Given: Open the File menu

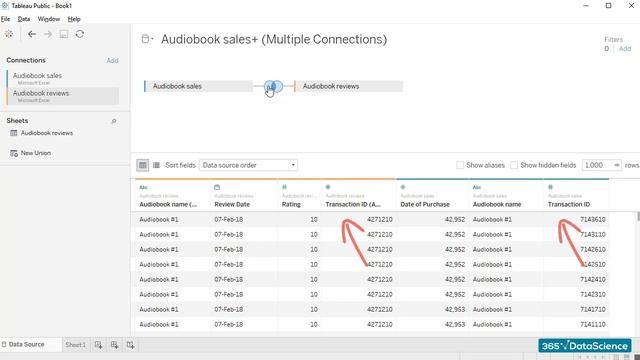Looking at the screenshot, I should point(5,19).
